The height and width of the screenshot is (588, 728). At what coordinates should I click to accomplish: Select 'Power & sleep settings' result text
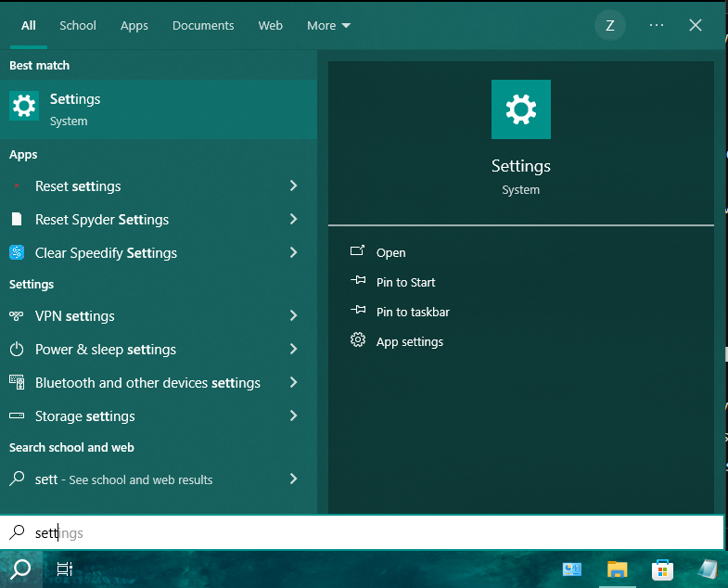tap(106, 350)
